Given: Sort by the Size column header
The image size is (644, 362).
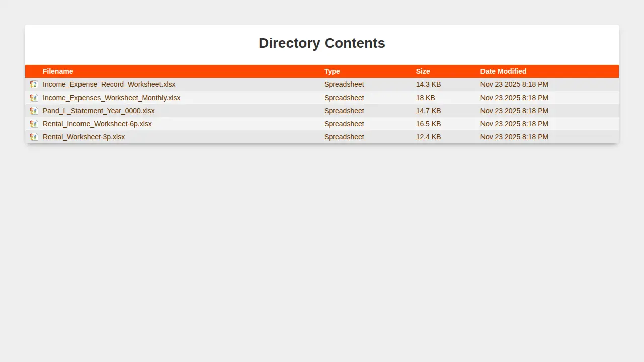Looking at the screenshot, I should (423, 71).
